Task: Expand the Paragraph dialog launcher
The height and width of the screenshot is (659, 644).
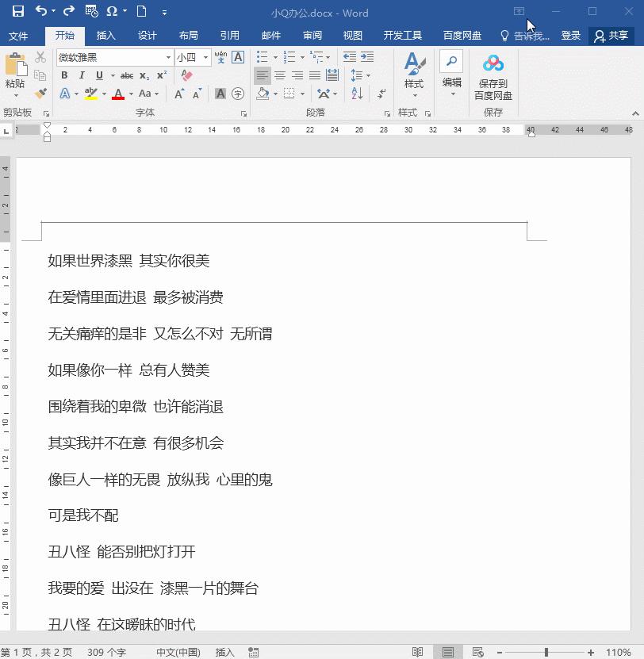Action: 387,113
